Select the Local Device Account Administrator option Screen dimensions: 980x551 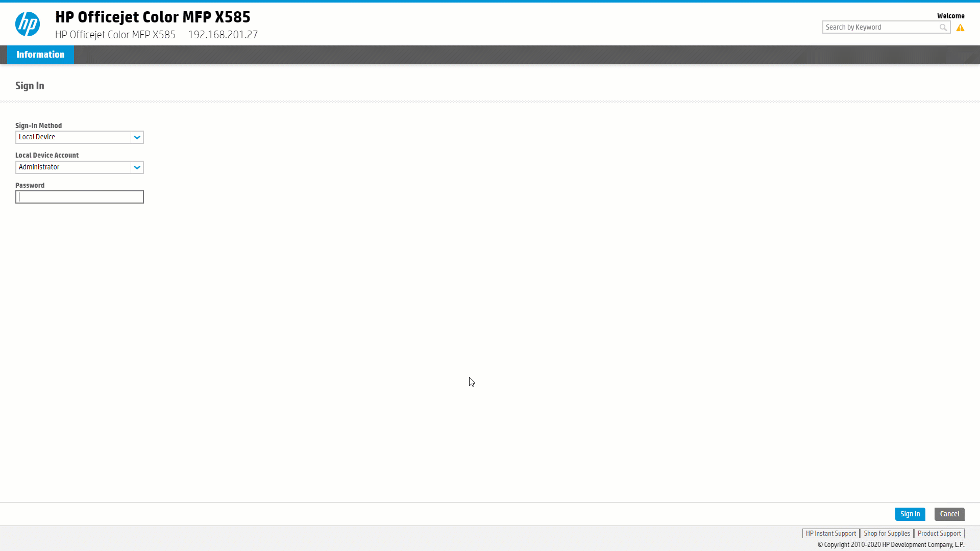pyautogui.click(x=79, y=167)
